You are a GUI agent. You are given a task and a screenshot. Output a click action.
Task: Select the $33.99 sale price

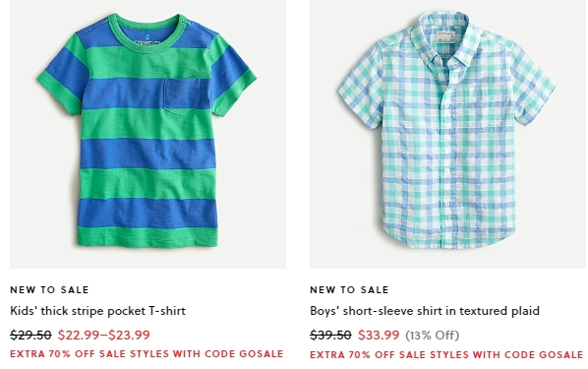click(x=379, y=335)
